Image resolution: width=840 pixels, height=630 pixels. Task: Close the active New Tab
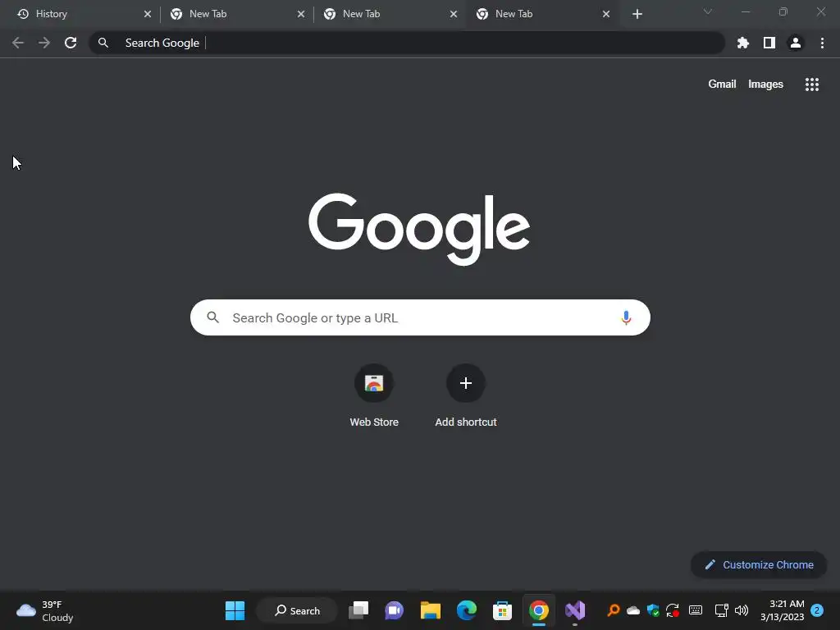click(606, 14)
